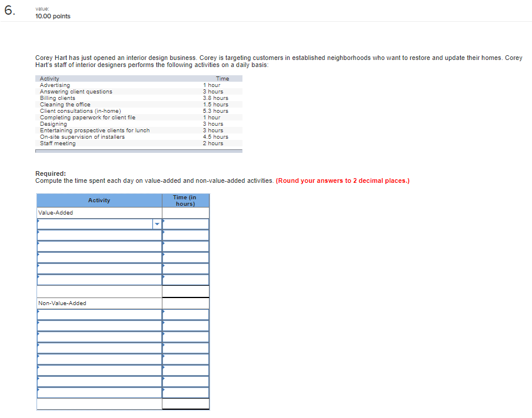Select the Value-Added total time cell
The height and width of the screenshot is (418, 532).
[185, 292]
